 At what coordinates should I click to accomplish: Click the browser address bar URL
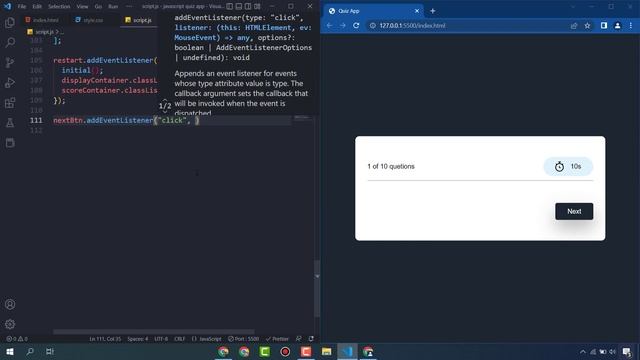click(x=412, y=25)
